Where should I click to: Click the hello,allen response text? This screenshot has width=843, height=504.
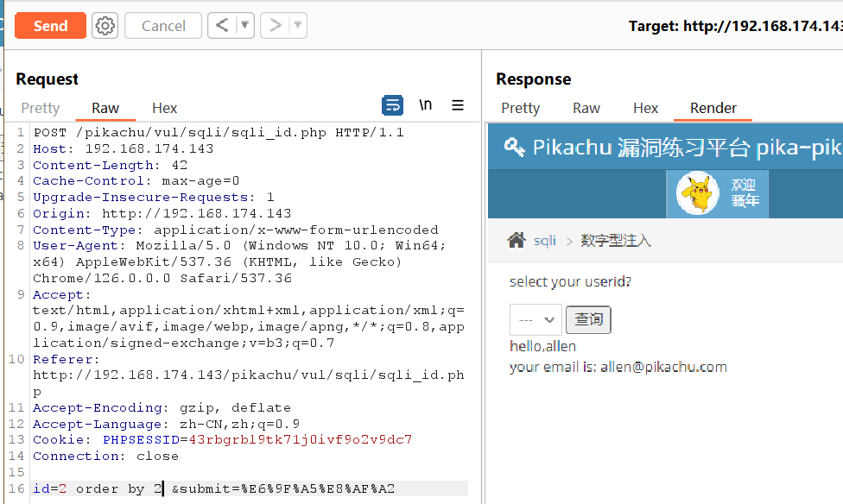pyautogui.click(x=542, y=346)
